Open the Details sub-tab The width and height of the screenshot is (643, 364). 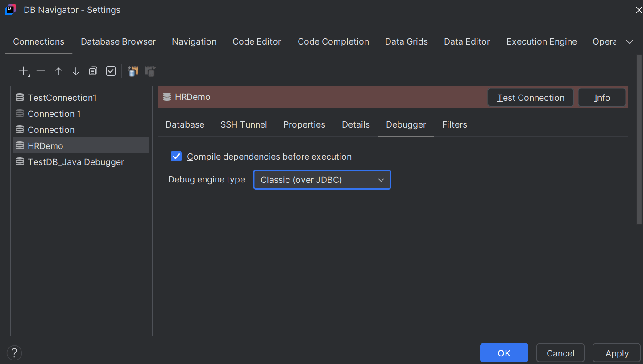(356, 125)
